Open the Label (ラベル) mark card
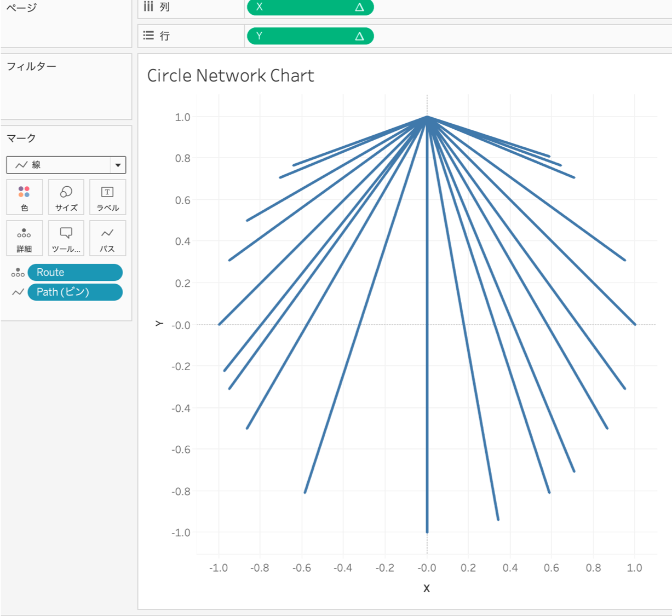The image size is (672, 616). tap(108, 197)
